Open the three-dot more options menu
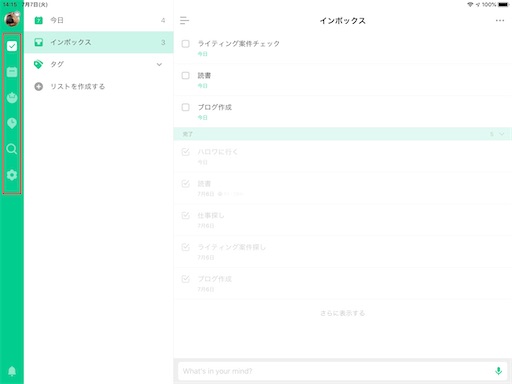This screenshot has height=384, width=512. pyautogui.click(x=500, y=21)
